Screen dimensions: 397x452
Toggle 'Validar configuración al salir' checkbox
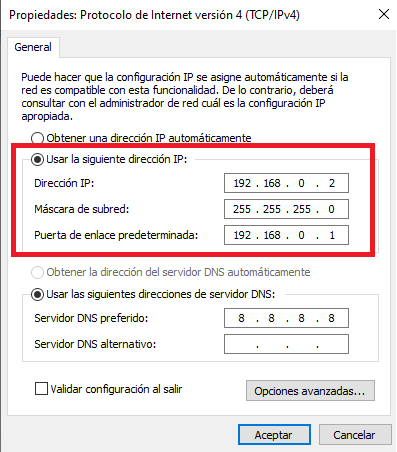[x=41, y=389]
